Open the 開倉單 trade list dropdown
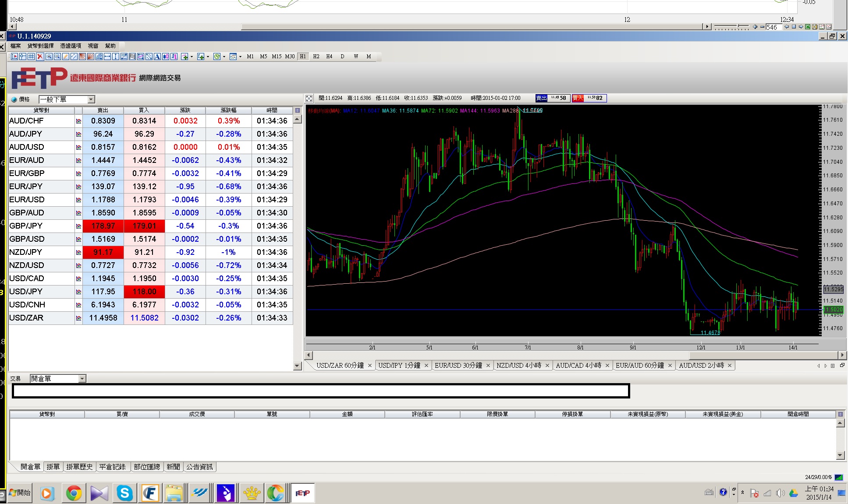The width and height of the screenshot is (848, 504). point(82,379)
